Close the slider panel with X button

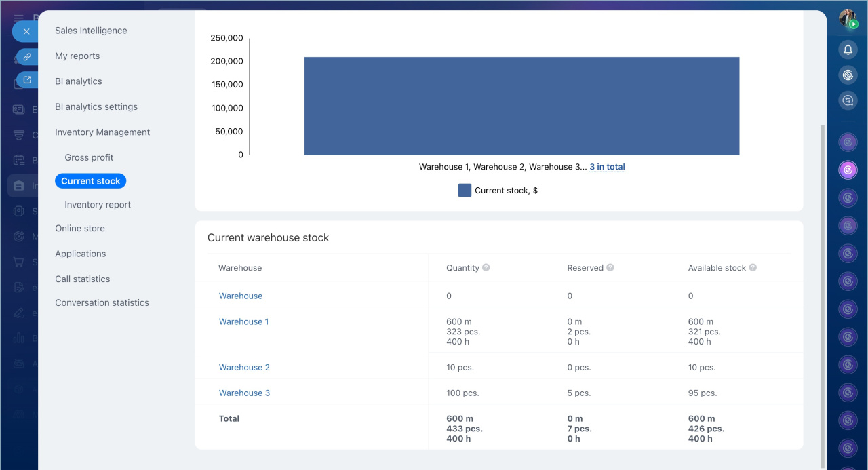point(26,31)
